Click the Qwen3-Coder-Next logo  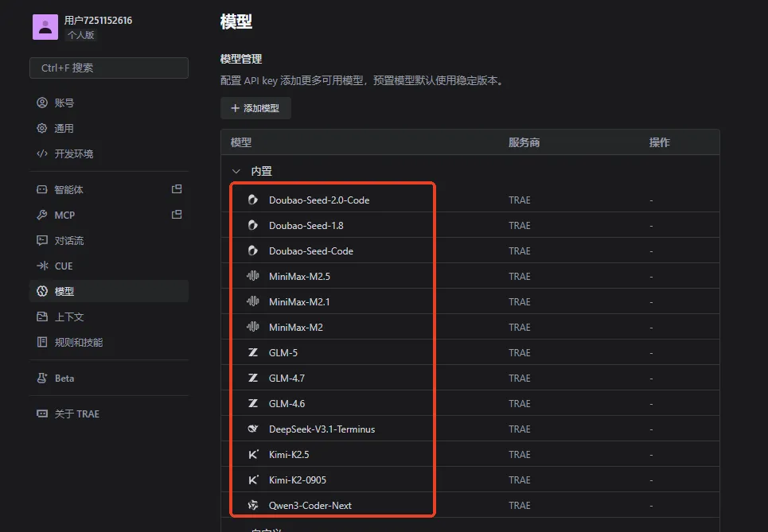[253, 505]
